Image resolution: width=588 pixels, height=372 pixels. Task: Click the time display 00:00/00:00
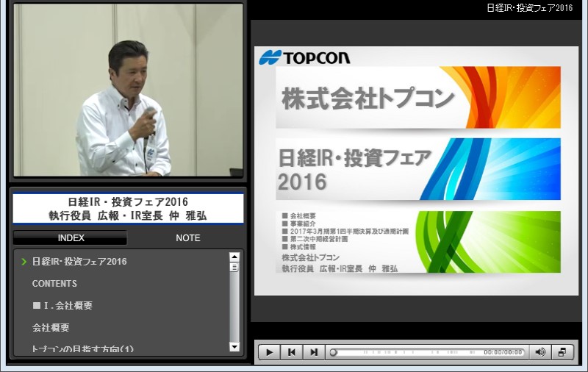coord(503,352)
